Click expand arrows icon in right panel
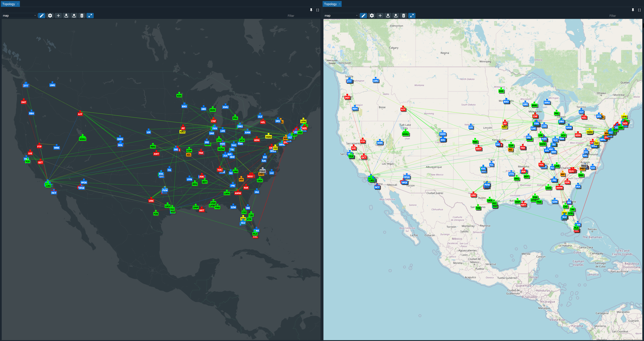Screen dimensions: 644x341 [x=412, y=15]
